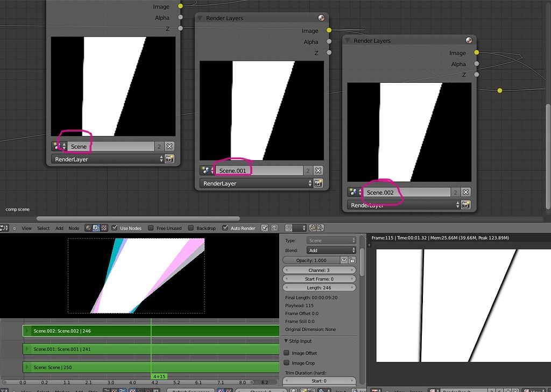Lock the strip with the padlock icon
The width and height of the screenshot is (551, 392).
(x=352, y=260)
